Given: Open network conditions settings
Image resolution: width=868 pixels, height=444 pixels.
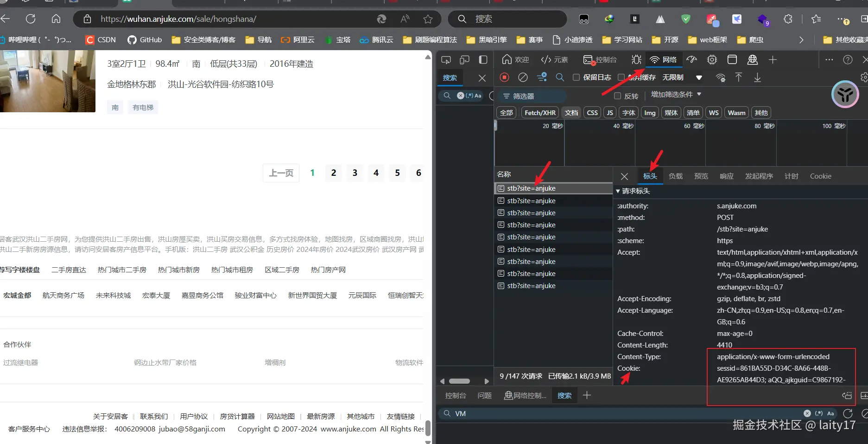Looking at the screenshot, I should pos(720,77).
